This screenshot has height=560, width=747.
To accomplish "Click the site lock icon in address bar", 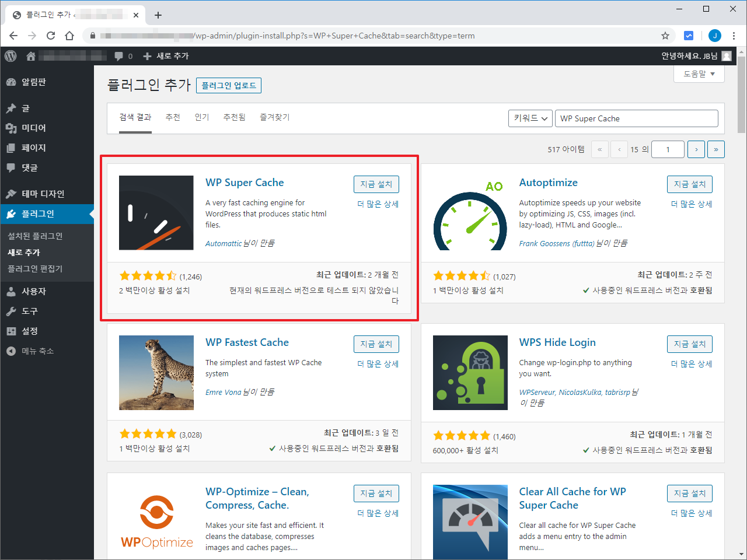I will (93, 36).
